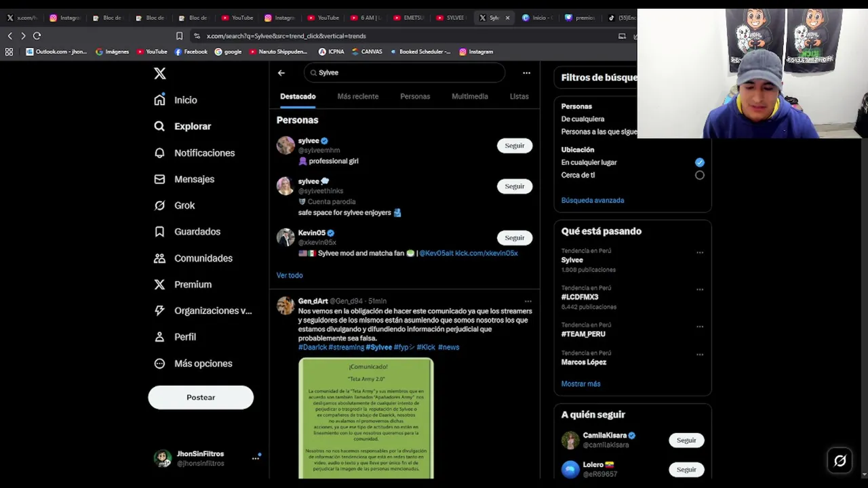
Task: Follow Lolero in suggestions
Action: 686,470
